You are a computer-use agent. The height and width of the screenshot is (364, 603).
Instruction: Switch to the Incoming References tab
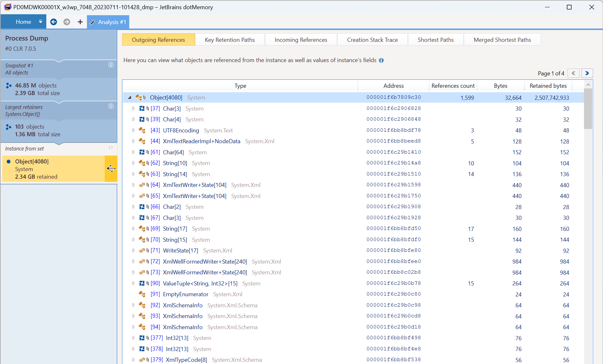coord(301,40)
